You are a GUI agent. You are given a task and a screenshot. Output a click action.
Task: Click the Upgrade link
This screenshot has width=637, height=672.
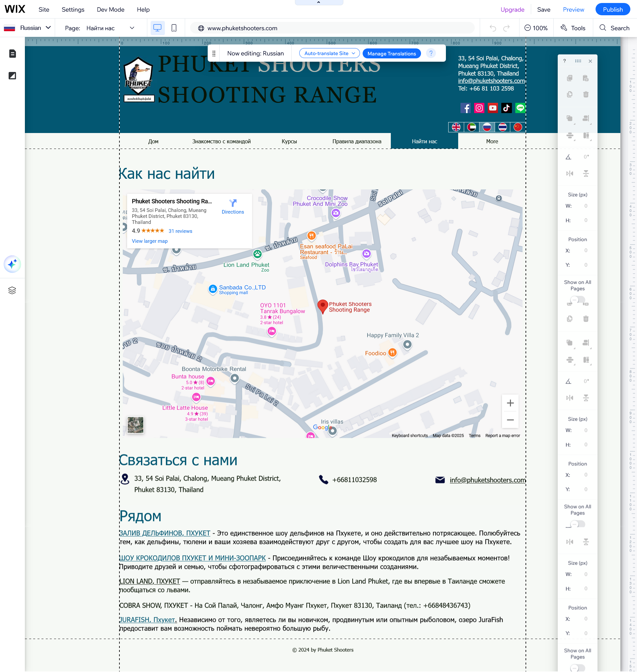(x=512, y=10)
